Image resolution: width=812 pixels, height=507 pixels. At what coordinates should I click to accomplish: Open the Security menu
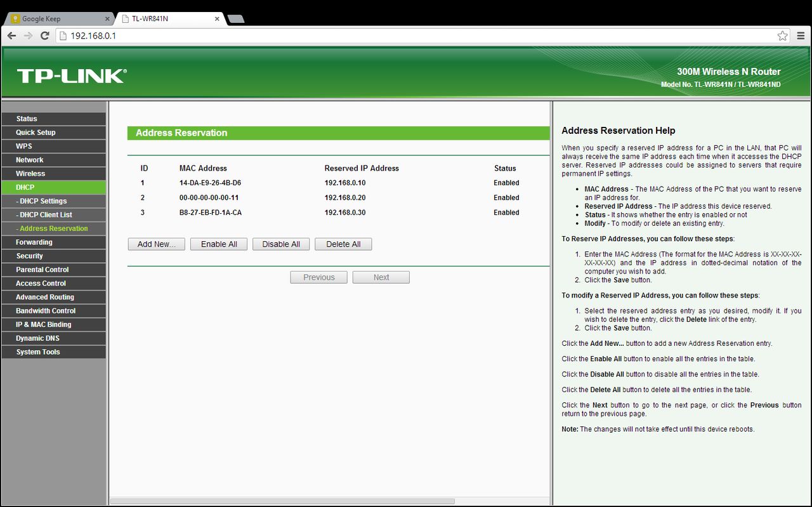pyautogui.click(x=53, y=256)
